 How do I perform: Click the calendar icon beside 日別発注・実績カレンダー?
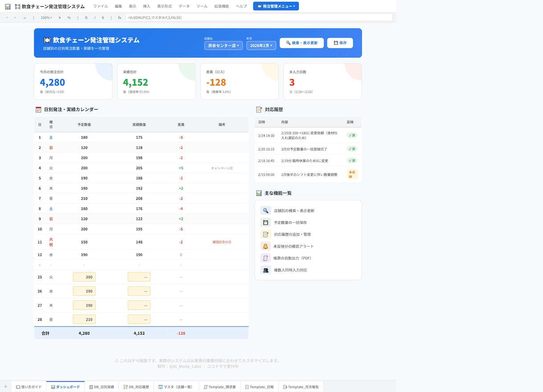pos(38,109)
